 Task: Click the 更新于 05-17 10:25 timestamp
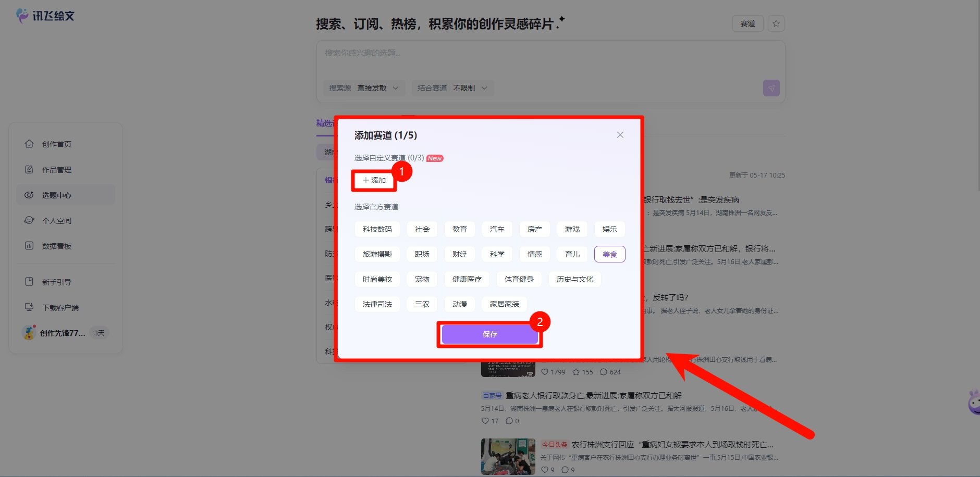tap(757, 175)
